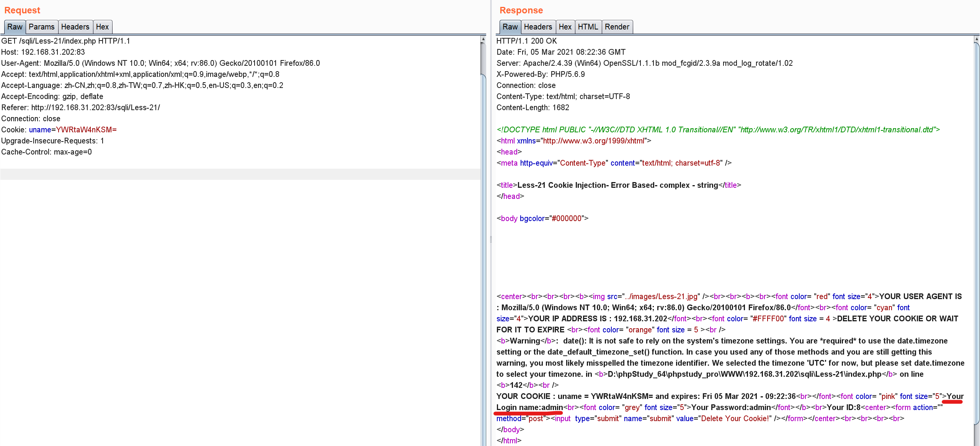The width and height of the screenshot is (980, 446).
Task: Select the request Hex tab
Action: [102, 27]
